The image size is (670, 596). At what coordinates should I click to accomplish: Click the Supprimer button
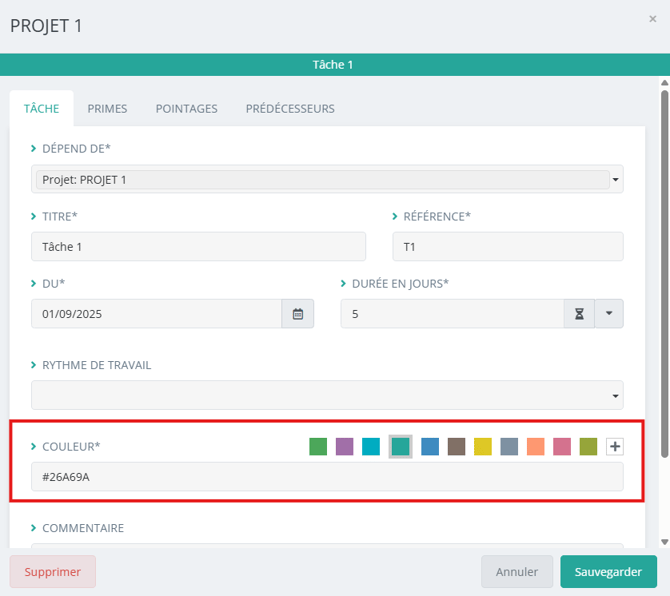(53, 572)
